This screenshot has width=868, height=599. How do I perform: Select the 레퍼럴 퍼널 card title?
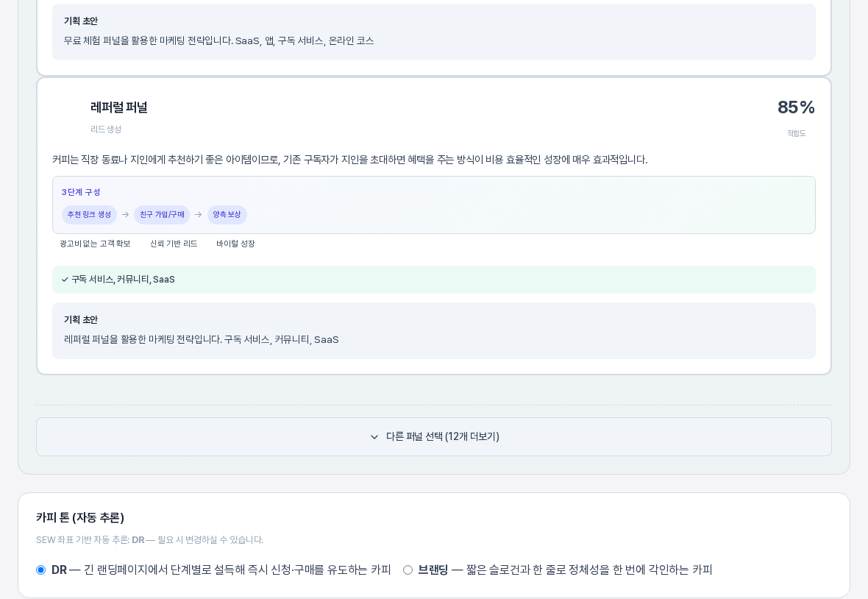pyautogui.click(x=119, y=107)
